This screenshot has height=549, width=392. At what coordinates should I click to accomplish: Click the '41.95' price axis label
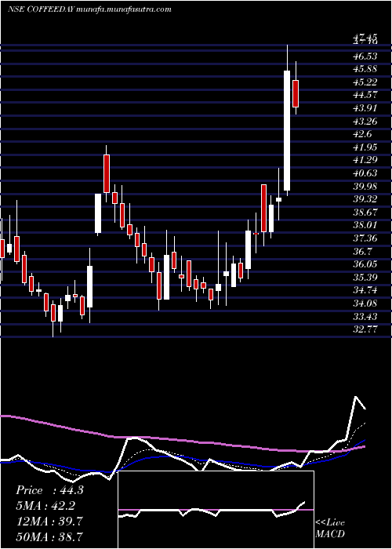pos(365,147)
